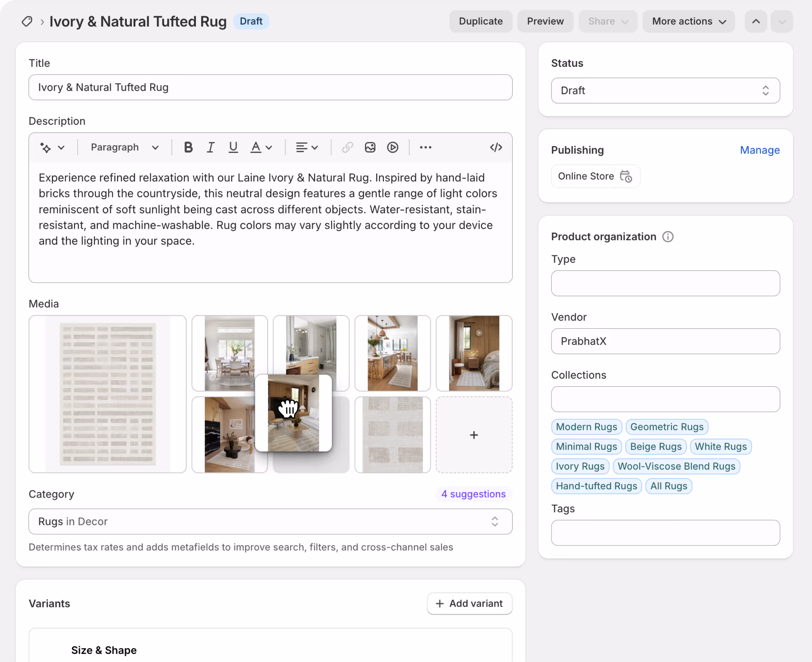Open the Manage publishing link

click(760, 150)
